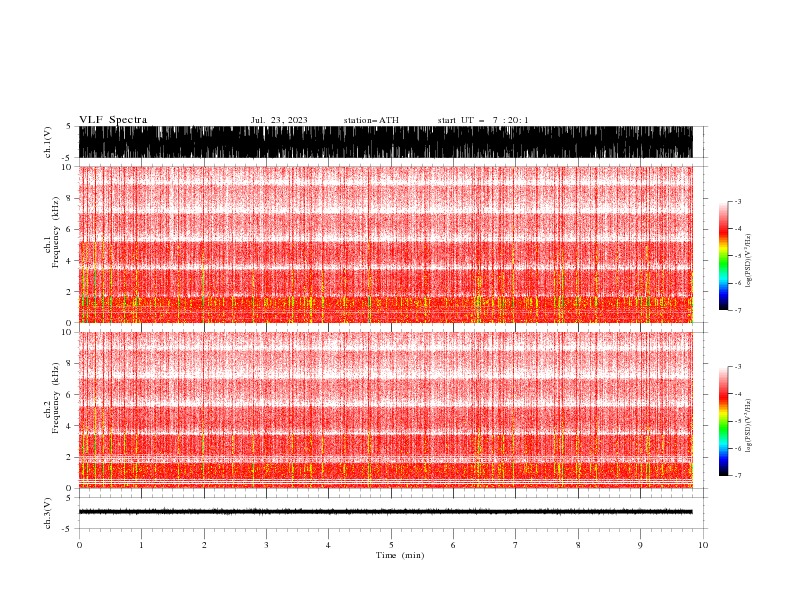792x612 pixels.
Task: Click the ch.1 waveform strip at top
Action: [x=385, y=142]
